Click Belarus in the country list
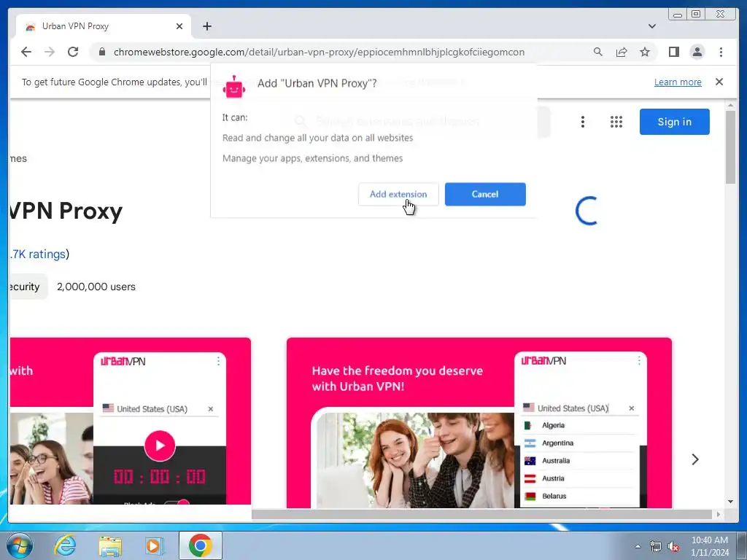 click(554, 496)
